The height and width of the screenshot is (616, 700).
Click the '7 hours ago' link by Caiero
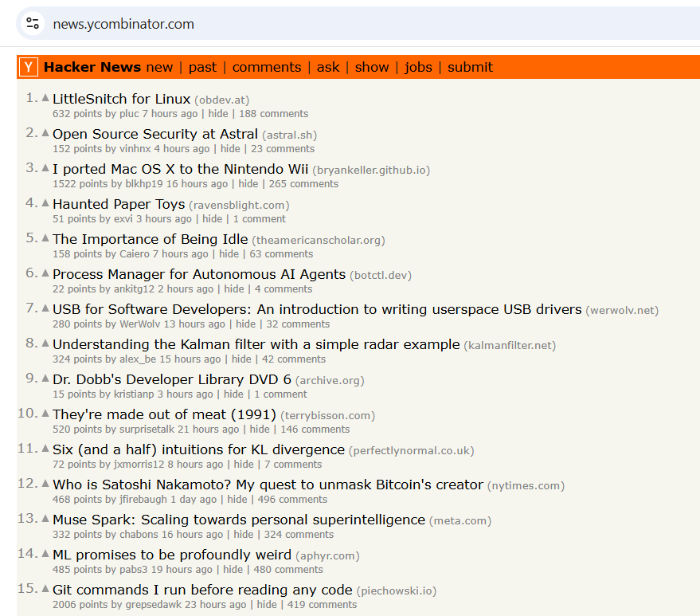tap(180, 253)
